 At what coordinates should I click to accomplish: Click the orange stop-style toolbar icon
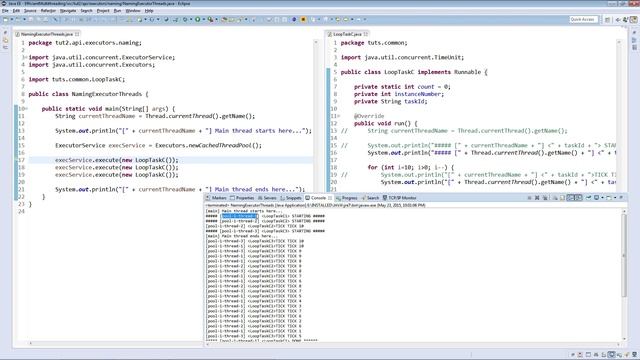(x=303, y=19)
